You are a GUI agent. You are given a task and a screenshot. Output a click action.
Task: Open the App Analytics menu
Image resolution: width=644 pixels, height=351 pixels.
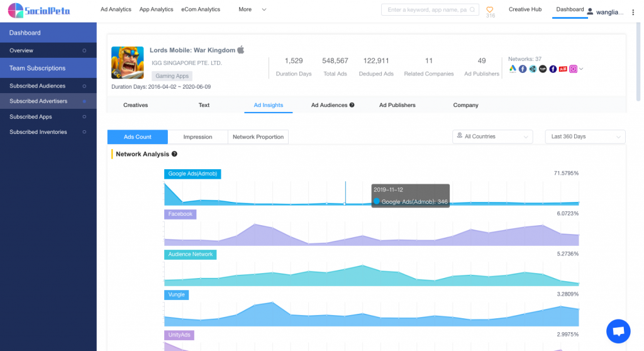pyautogui.click(x=156, y=9)
